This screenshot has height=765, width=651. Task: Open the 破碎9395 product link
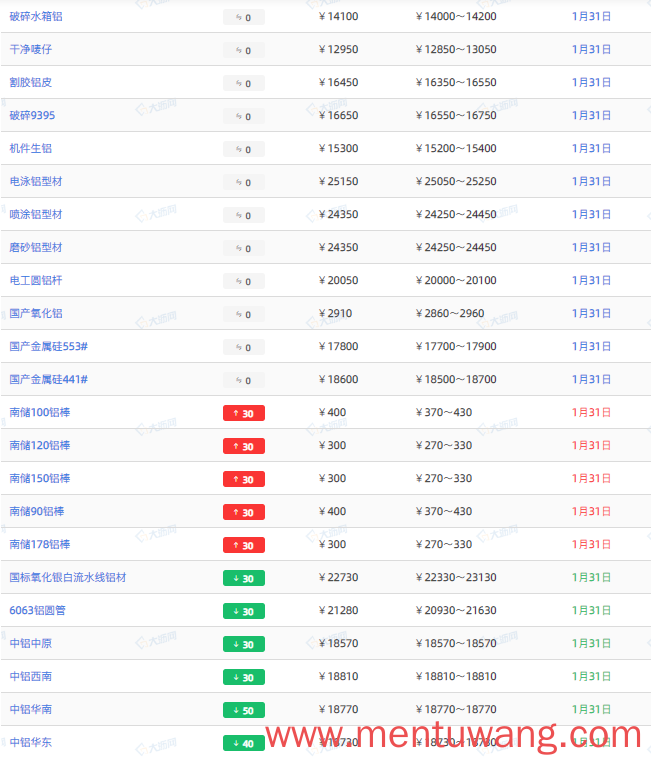[x=32, y=116]
